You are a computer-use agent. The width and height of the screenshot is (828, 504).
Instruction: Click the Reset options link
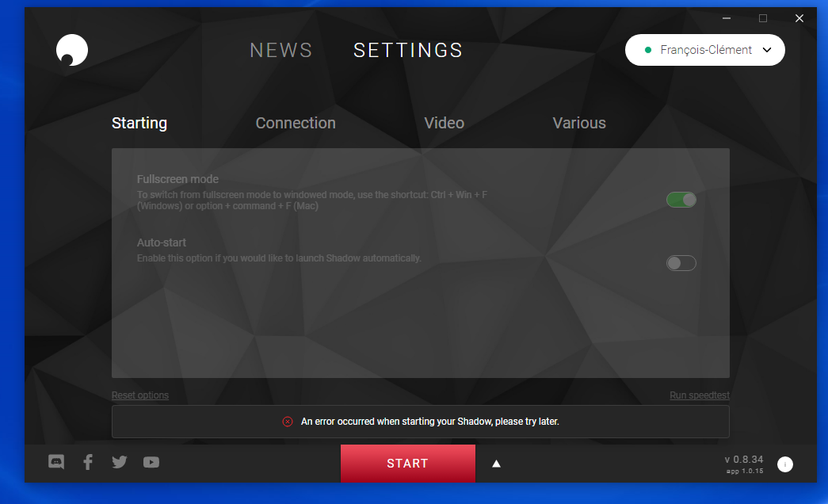(140, 395)
